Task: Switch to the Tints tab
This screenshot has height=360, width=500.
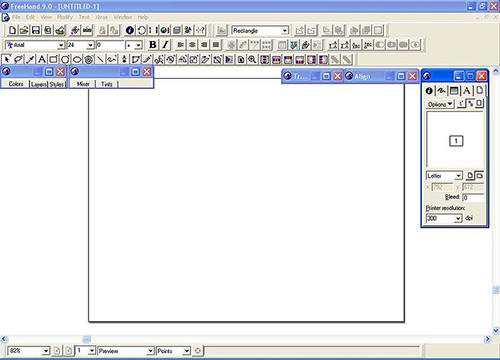Action: 107,84
